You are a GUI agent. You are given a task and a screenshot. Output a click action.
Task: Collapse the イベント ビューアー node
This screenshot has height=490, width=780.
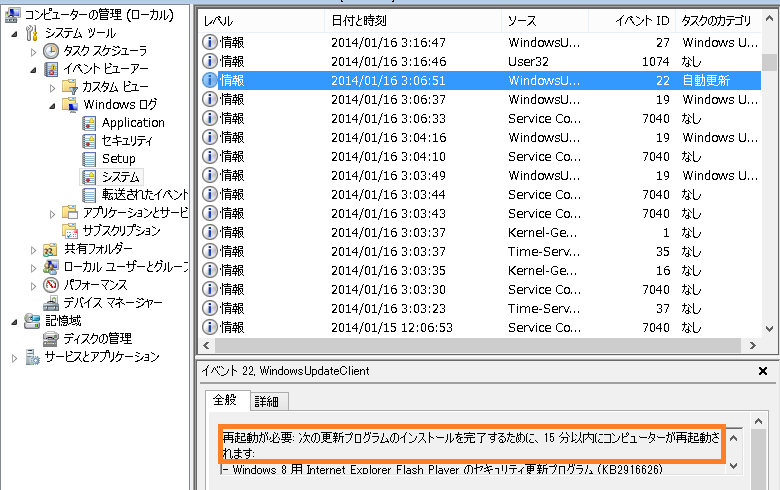click(x=33, y=70)
